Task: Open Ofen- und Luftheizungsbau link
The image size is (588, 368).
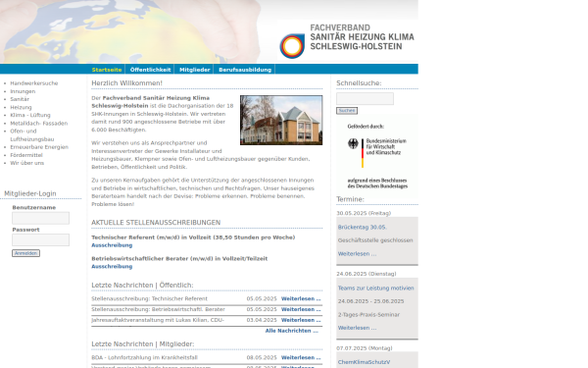Action: (x=32, y=134)
